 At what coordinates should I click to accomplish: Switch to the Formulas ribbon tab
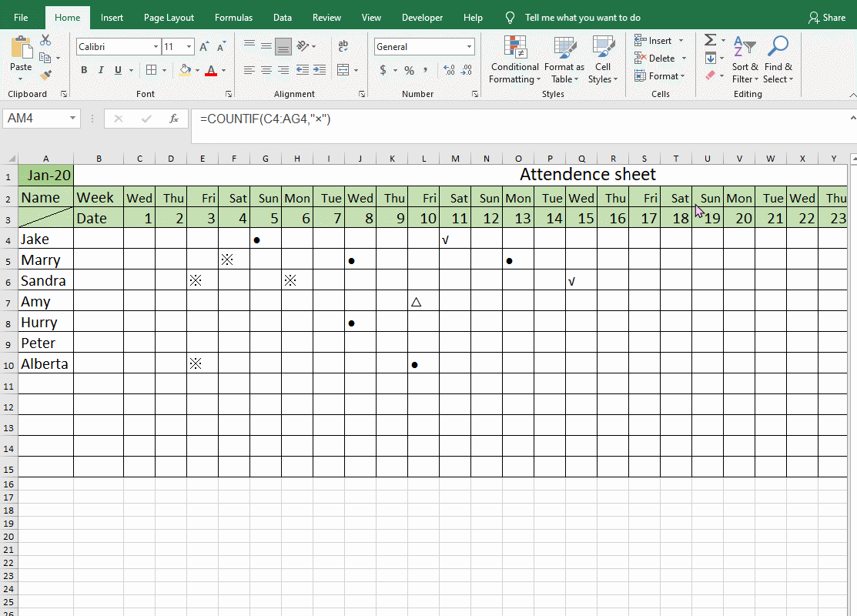(233, 17)
